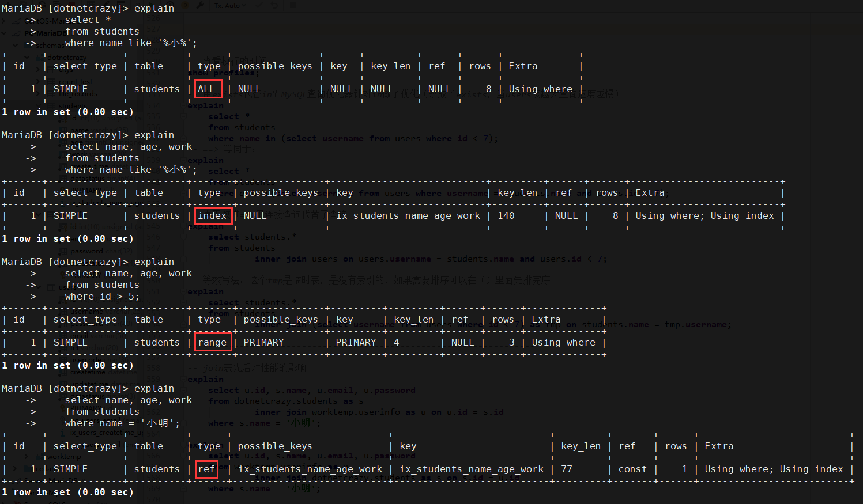Click the "const" ref value
The width and height of the screenshot is (863, 504).
[x=632, y=469]
